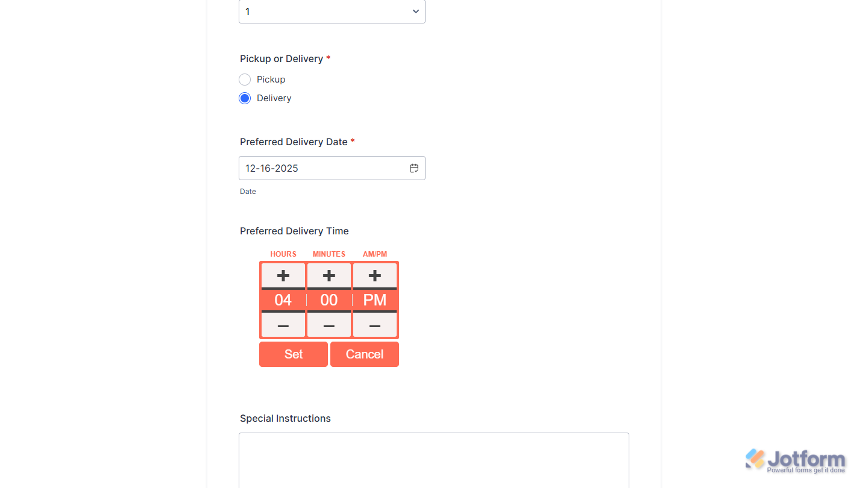Image resolution: width=868 pixels, height=488 pixels.
Task: Decrement hours with the minus icon
Action: coord(283,325)
